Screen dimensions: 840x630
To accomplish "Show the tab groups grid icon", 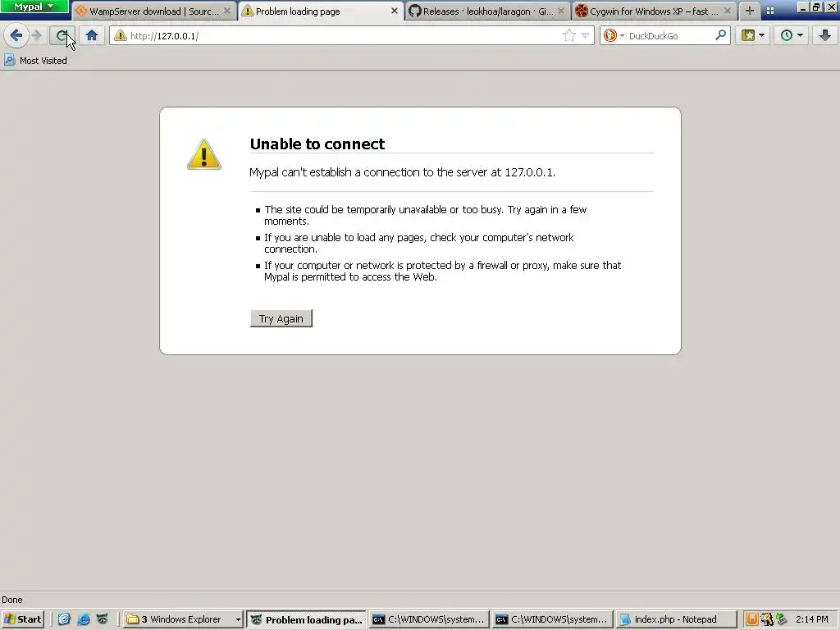I will [x=769, y=11].
